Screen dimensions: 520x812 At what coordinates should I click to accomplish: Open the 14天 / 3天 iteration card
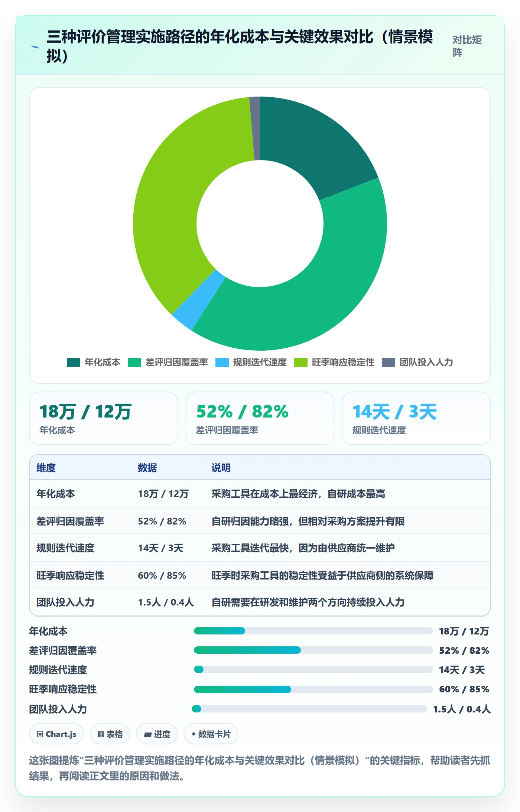tap(416, 418)
